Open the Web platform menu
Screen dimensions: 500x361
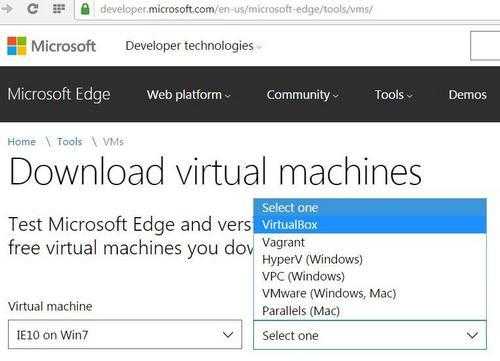click(x=189, y=95)
